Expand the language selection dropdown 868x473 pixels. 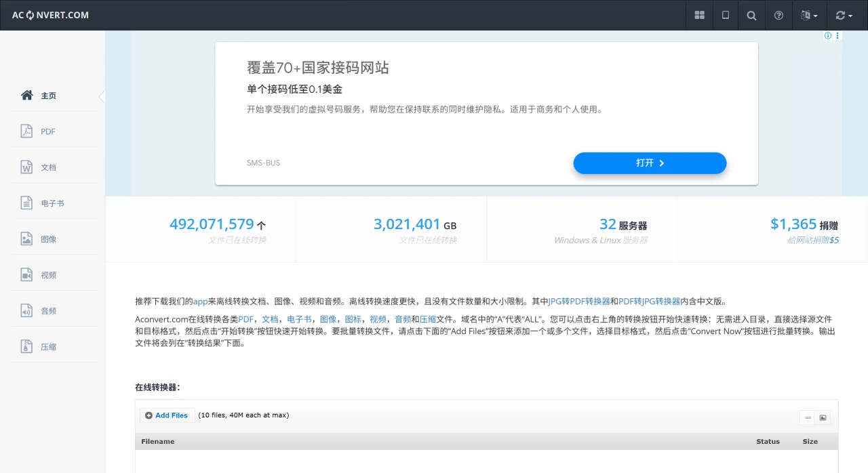[809, 15]
